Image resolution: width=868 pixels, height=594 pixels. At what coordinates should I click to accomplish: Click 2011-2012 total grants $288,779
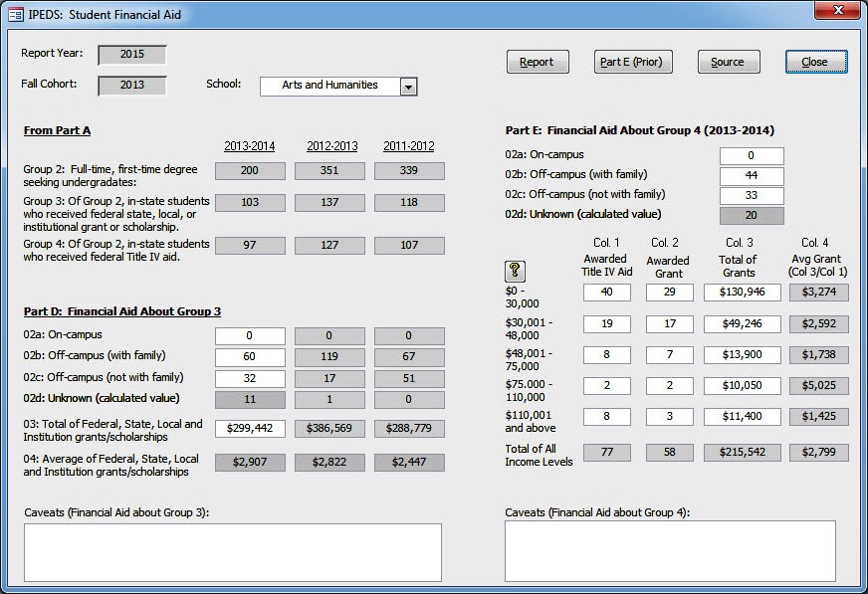(409, 428)
